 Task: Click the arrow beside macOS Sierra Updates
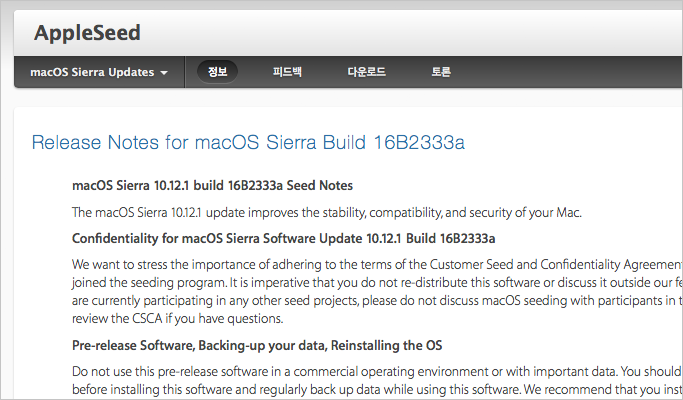point(164,73)
